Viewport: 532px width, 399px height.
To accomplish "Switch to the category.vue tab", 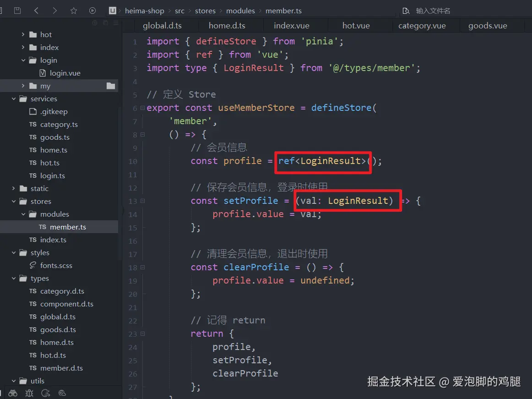I will click(x=422, y=26).
